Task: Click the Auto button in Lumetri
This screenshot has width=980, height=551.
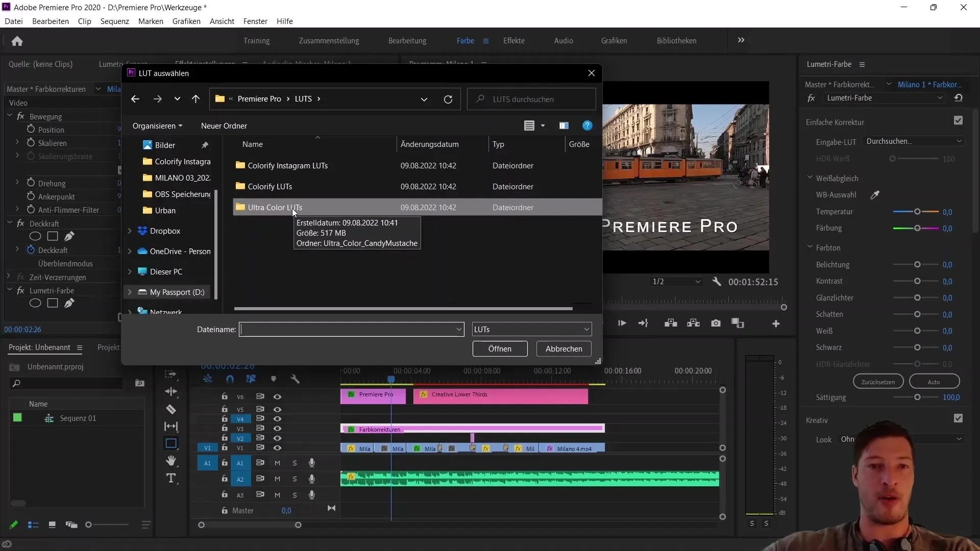Action: [x=934, y=382]
